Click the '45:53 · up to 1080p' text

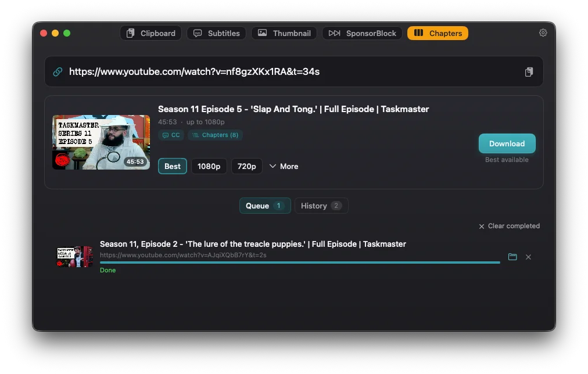pyautogui.click(x=191, y=122)
